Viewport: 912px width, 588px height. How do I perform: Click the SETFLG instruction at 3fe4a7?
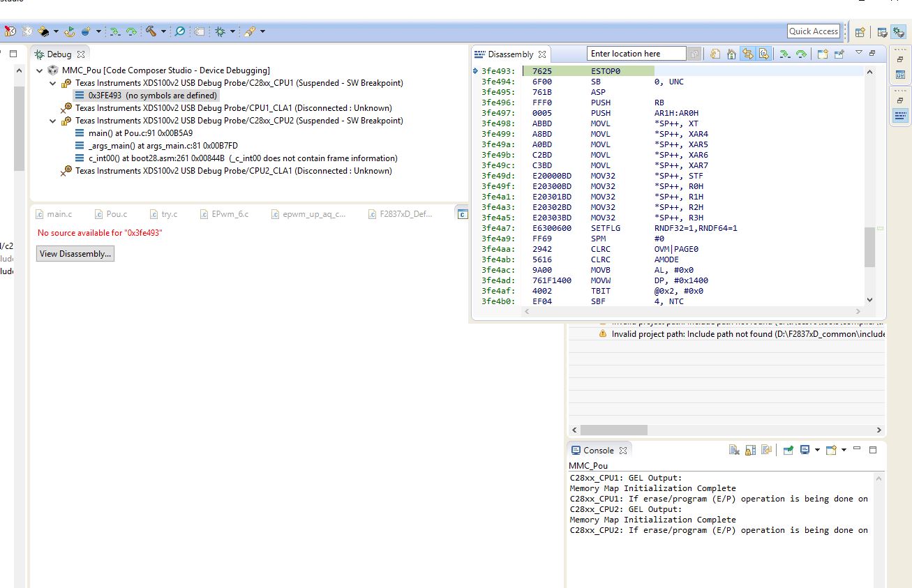click(x=606, y=228)
